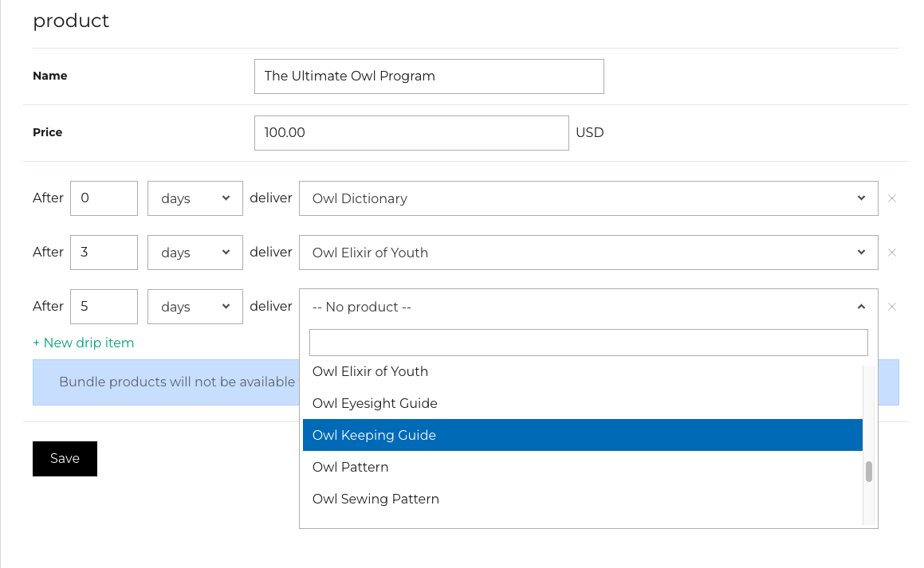Choose Owl Elixir of Youth in list

click(582, 371)
